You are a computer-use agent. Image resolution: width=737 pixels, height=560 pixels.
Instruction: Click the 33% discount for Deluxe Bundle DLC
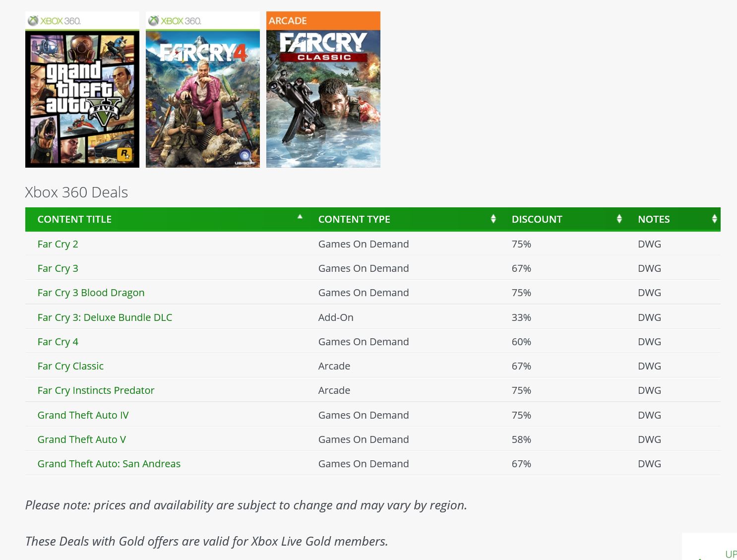click(x=521, y=317)
